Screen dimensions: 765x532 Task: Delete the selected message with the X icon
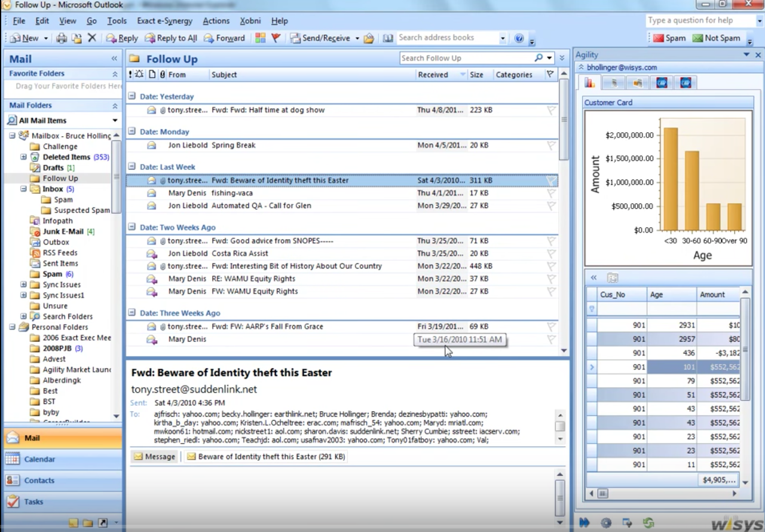[92, 38]
